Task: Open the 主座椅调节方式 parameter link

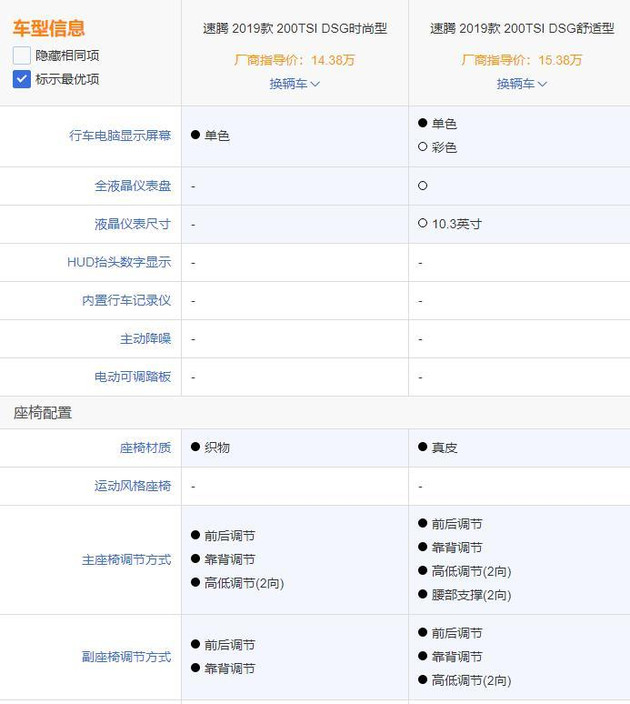Action: tap(126, 560)
